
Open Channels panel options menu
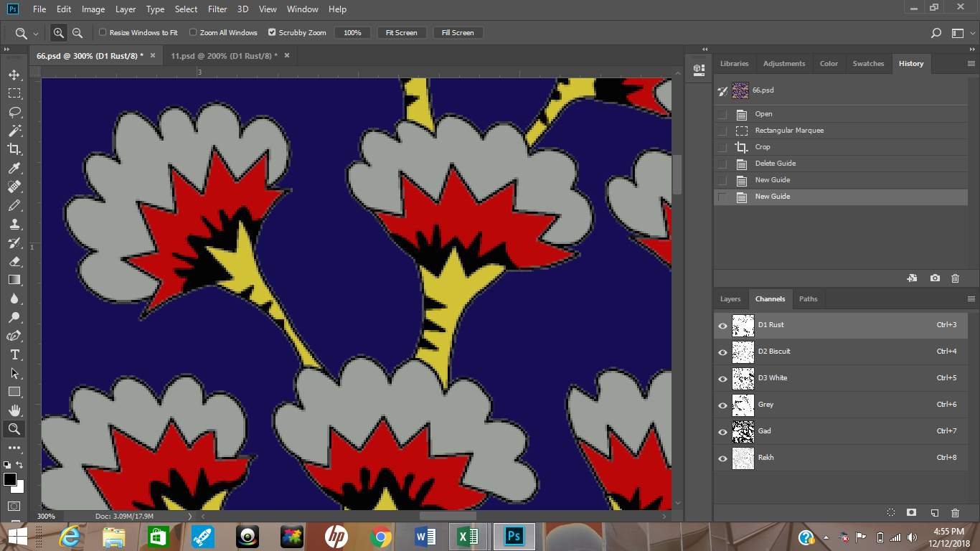click(971, 299)
